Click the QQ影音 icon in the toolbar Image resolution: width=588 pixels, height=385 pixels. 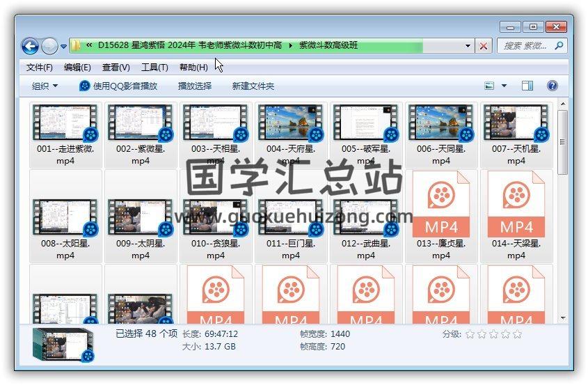[85, 86]
